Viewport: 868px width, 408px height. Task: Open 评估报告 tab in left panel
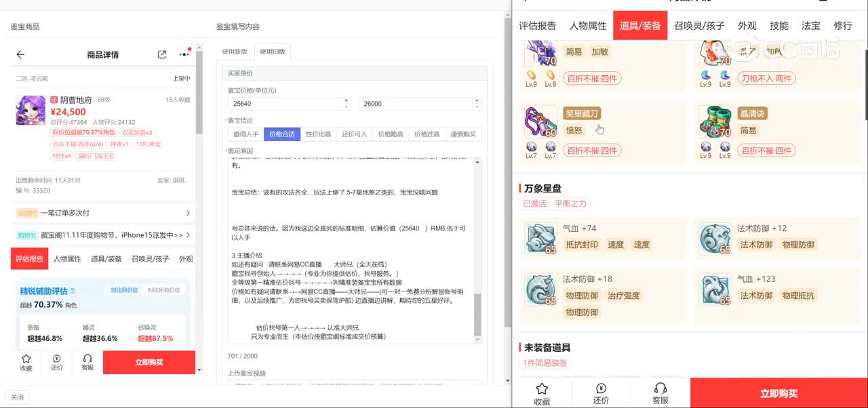click(x=30, y=259)
